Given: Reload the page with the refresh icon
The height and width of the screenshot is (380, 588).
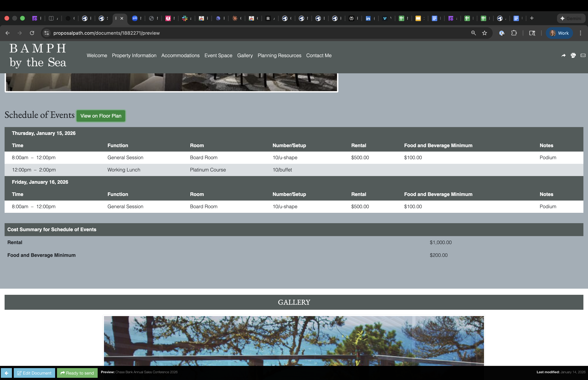Looking at the screenshot, I should 32,33.
